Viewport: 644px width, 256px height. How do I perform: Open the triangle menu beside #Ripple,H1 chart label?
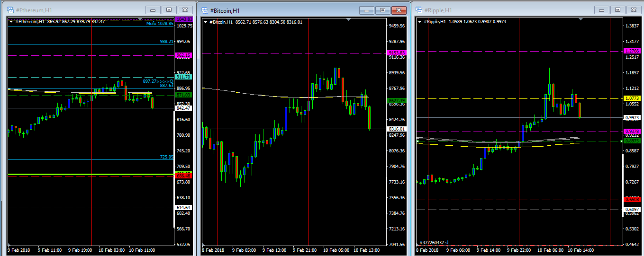click(x=419, y=21)
